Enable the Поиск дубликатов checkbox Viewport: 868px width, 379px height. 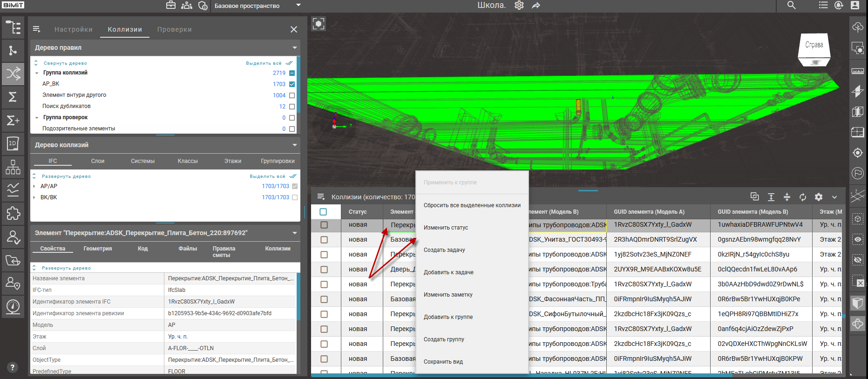pos(292,107)
